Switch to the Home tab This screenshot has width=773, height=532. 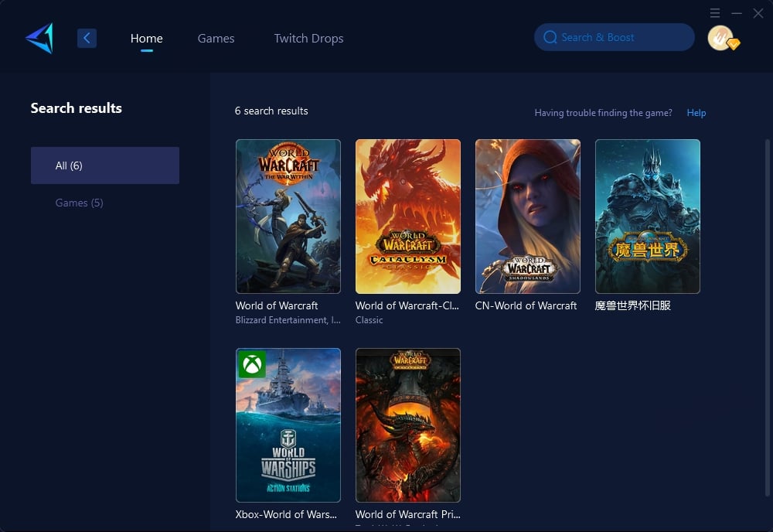coord(146,39)
